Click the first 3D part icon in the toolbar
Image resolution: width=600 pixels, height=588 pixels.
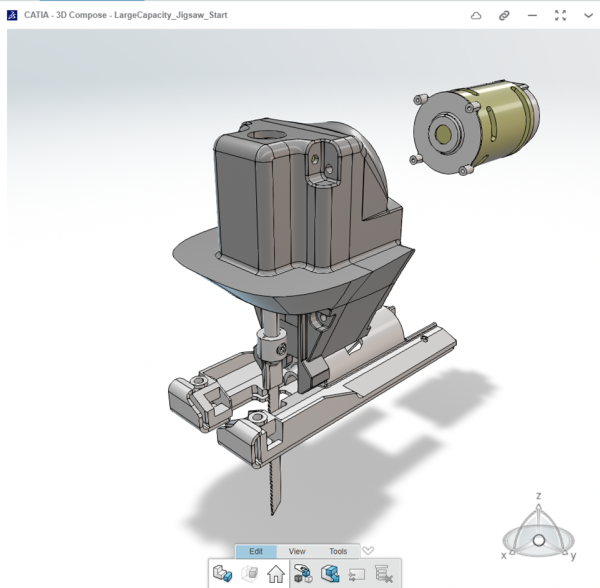pos(222,574)
